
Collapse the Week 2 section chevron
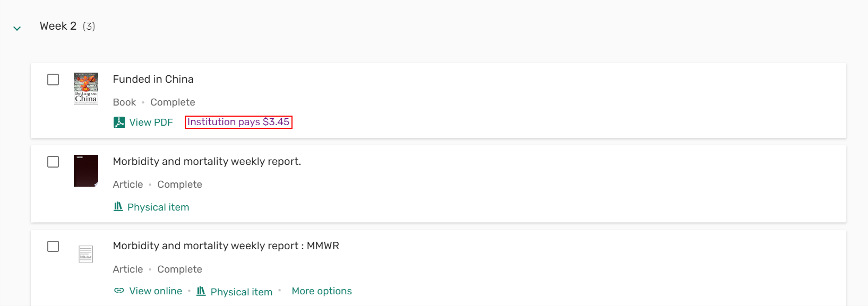17,28
